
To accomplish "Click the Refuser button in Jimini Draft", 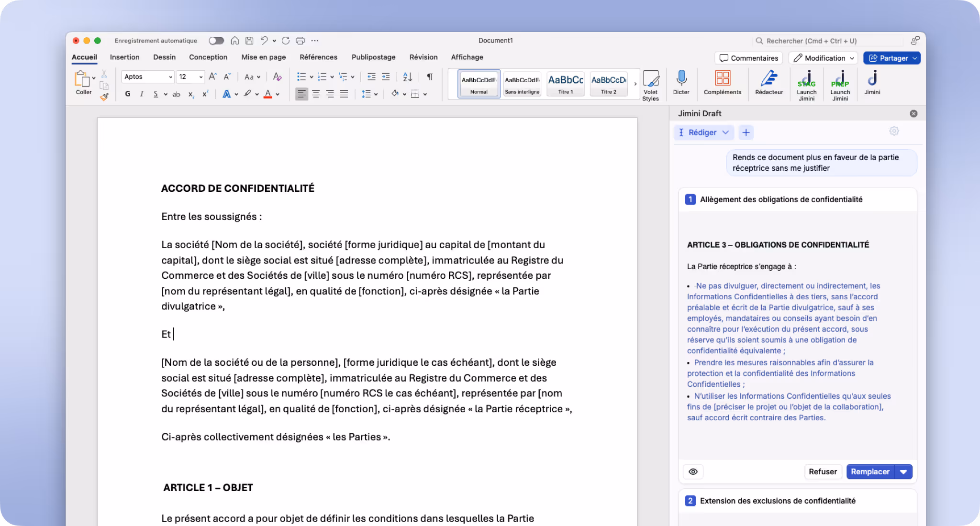I will coord(823,471).
